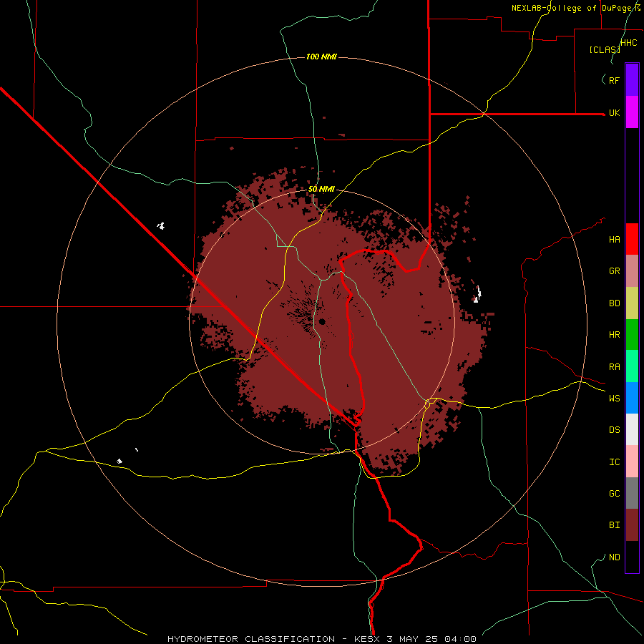Click the radar site center dot
644x644 pixels.
tap(322, 321)
